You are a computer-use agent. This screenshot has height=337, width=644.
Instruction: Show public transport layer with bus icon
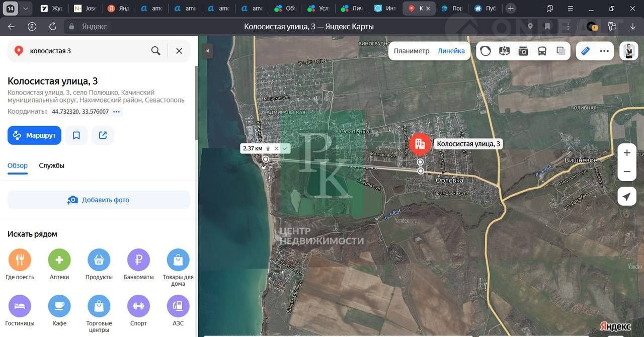[542, 51]
